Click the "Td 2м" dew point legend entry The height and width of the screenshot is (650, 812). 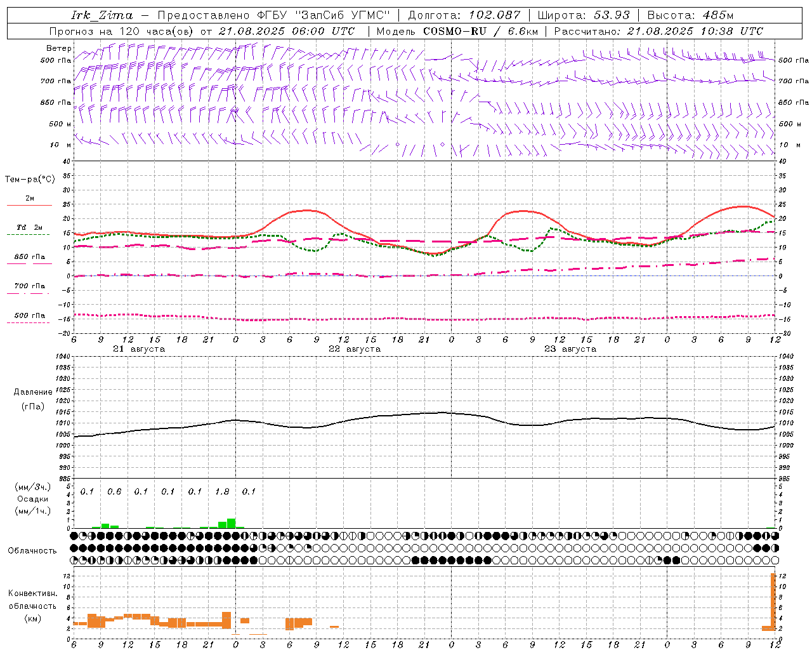(29, 227)
